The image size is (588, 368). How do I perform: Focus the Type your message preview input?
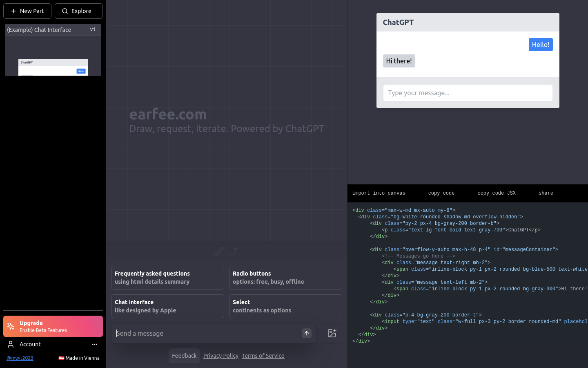click(x=468, y=93)
